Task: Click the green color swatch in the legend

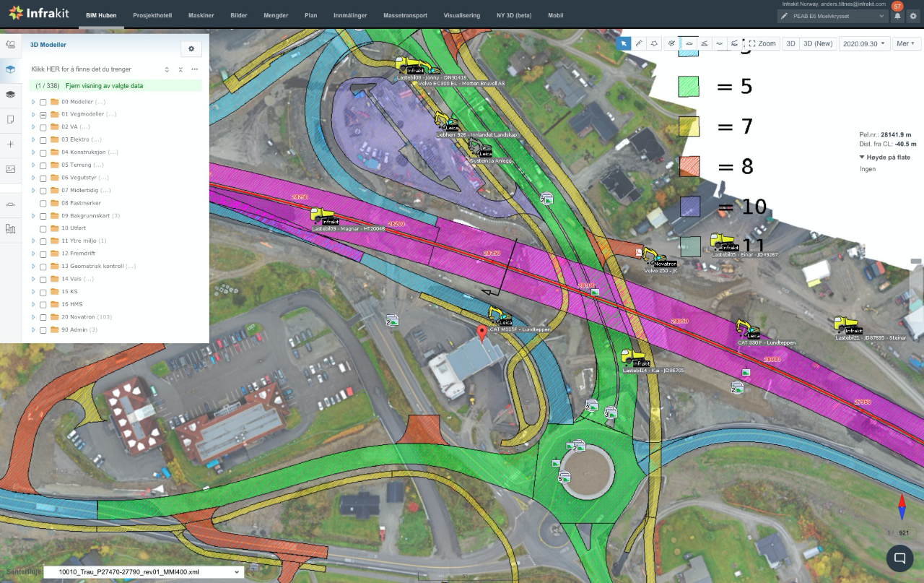Action: point(689,87)
